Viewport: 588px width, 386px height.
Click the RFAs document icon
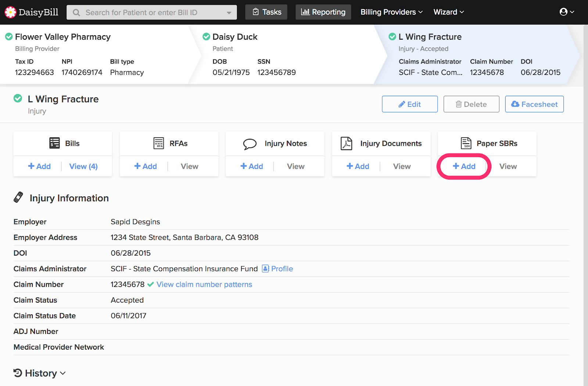[159, 143]
